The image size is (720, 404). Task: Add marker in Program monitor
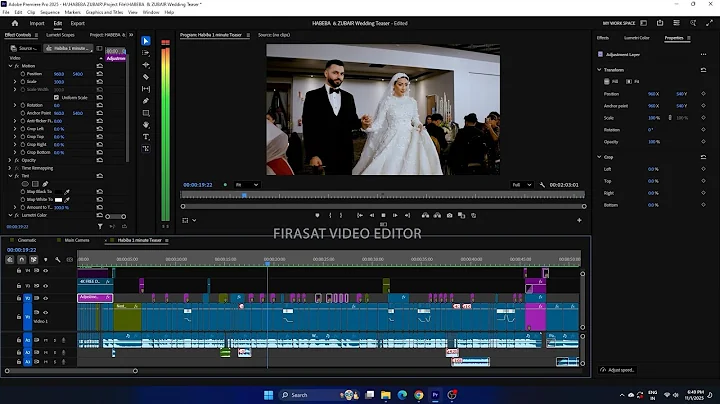coord(317,215)
